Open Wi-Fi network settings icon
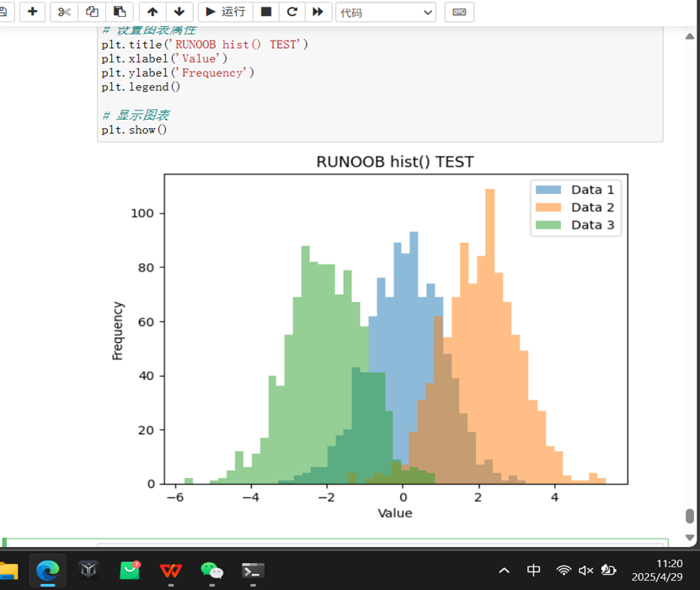 click(x=564, y=571)
